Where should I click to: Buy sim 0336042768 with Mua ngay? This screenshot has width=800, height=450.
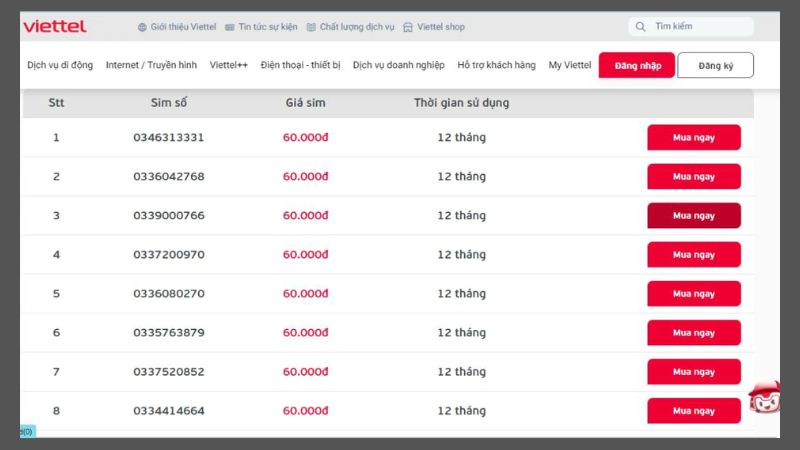pos(694,177)
